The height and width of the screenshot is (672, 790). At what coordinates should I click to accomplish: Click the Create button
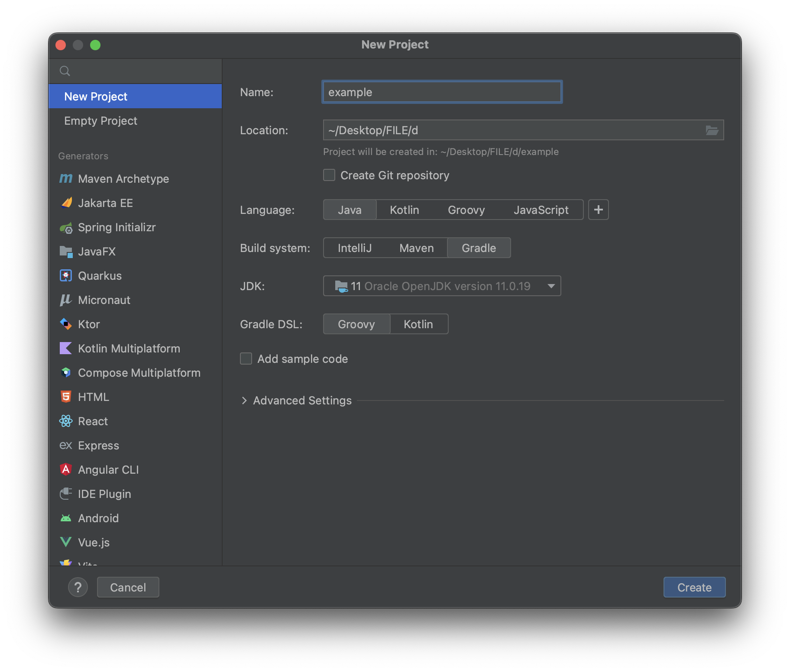click(694, 587)
